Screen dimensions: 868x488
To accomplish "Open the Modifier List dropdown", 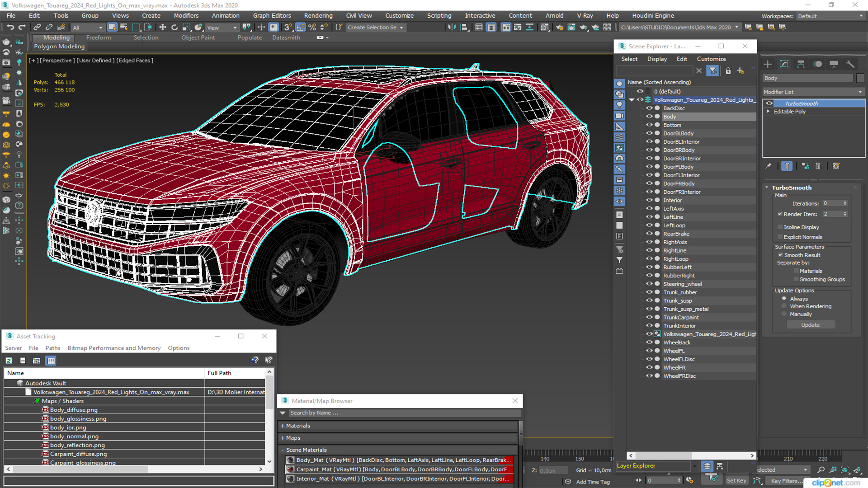I will [x=813, y=92].
